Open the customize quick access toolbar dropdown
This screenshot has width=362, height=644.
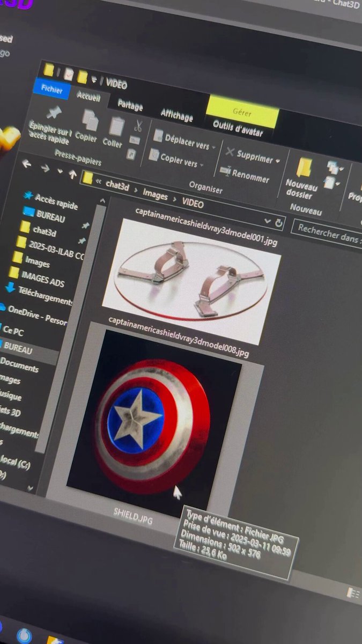click(x=94, y=80)
